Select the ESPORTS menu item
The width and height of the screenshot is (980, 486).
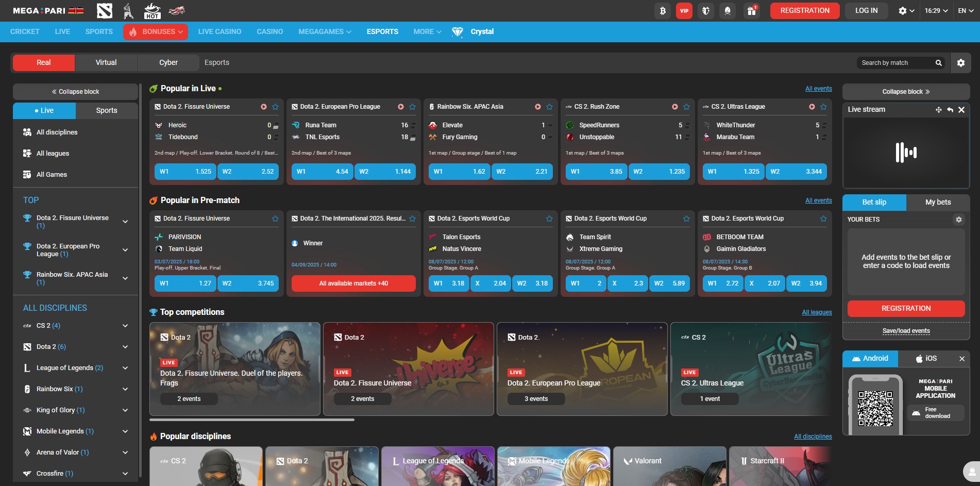(x=382, y=31)
